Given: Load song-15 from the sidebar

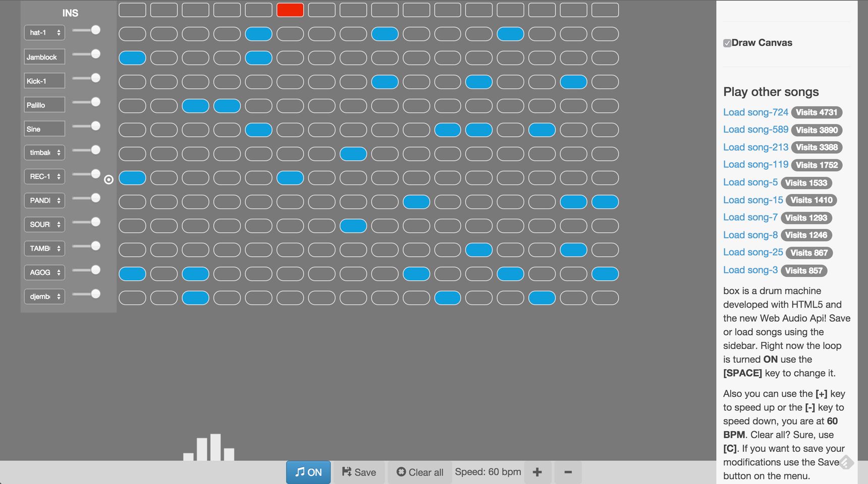Looking at the screenshot, I should tap(753, 200).
